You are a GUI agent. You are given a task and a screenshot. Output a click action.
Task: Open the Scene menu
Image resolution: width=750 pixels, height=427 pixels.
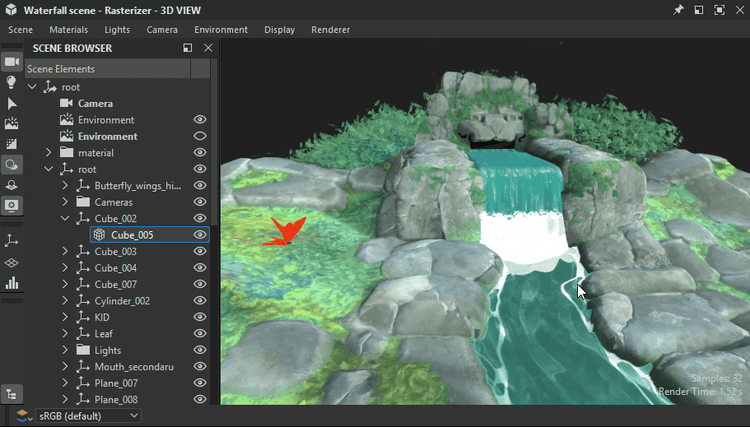point(21,30)
